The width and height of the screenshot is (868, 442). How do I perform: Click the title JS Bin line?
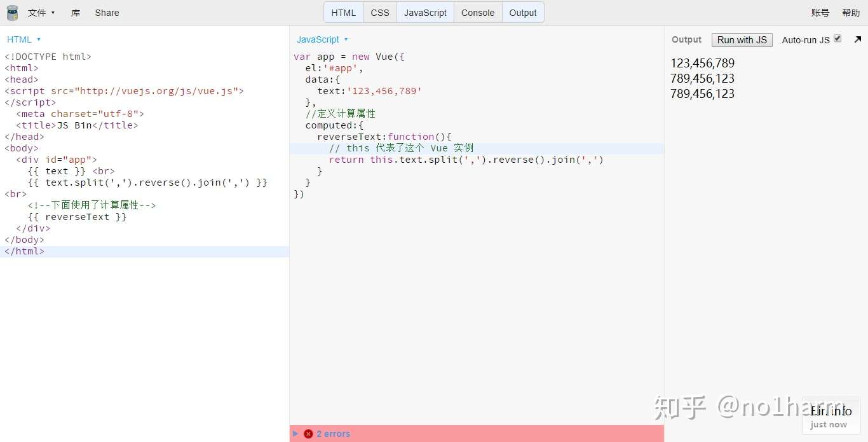click(77, 125)
